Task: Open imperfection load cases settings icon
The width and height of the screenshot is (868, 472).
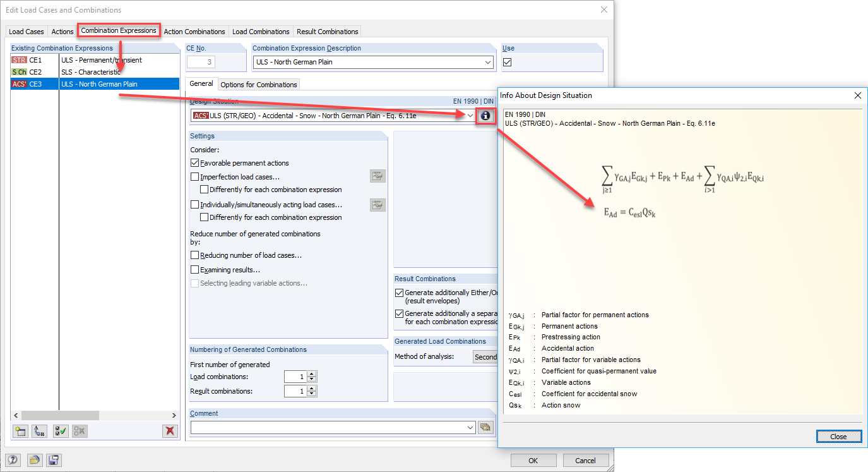Action: click(x=378, y=177)
